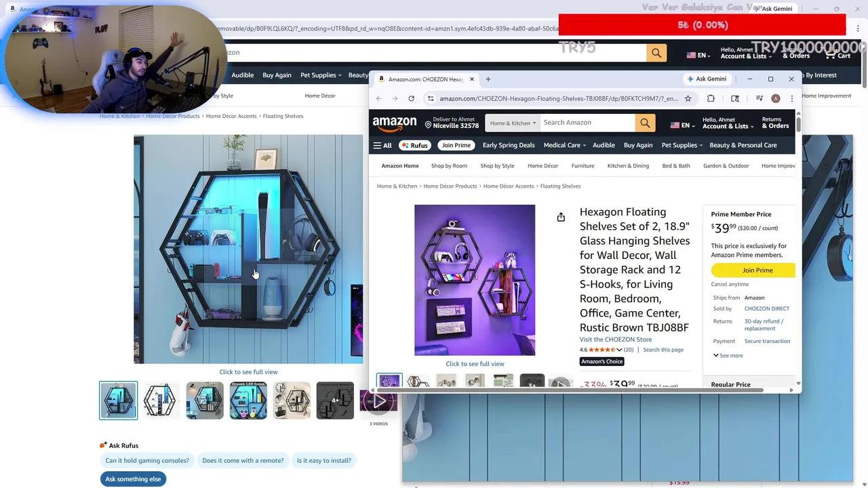The height and width of the screenshot is (488, 868).
Task: Open Furniture in the sub-navigation
Action: tap(583, 165)
